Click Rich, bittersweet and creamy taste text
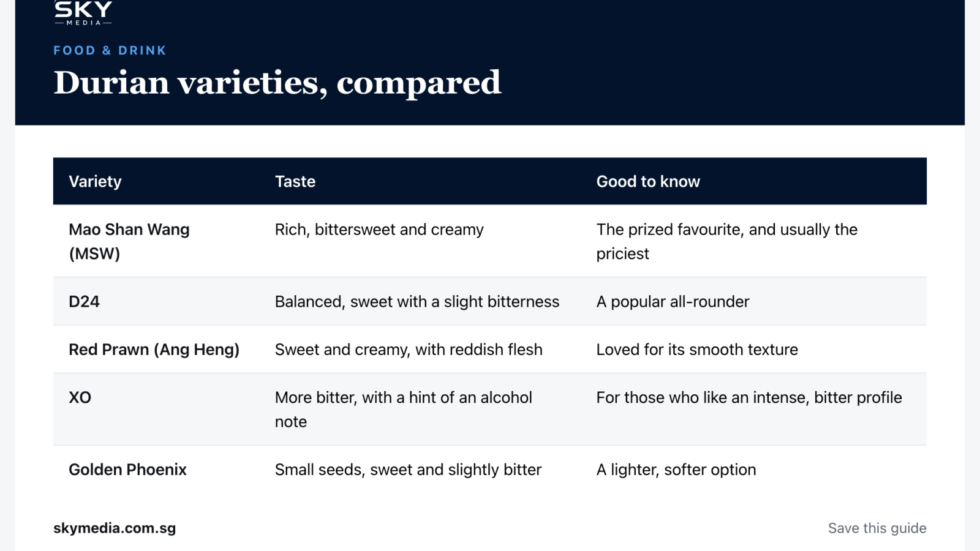The height and width of the screenshot is (551, 980). tap(379, 230)
